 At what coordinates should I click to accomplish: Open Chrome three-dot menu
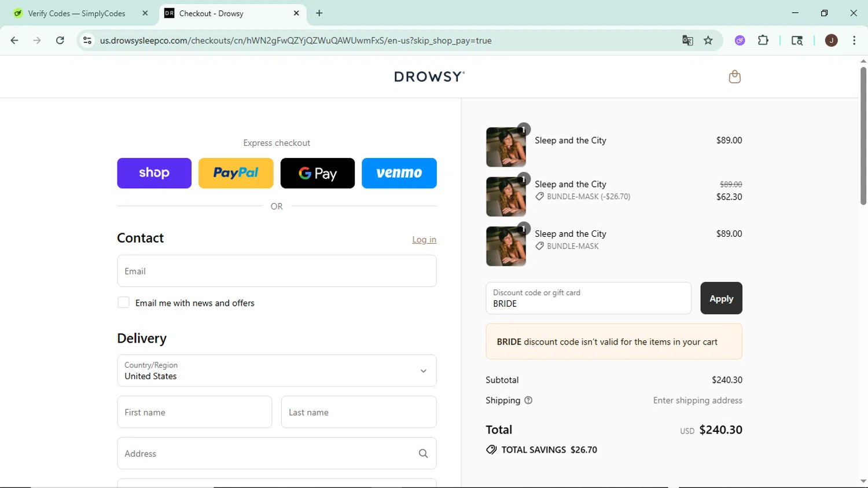pyautogui.click(x=854, y=41)
